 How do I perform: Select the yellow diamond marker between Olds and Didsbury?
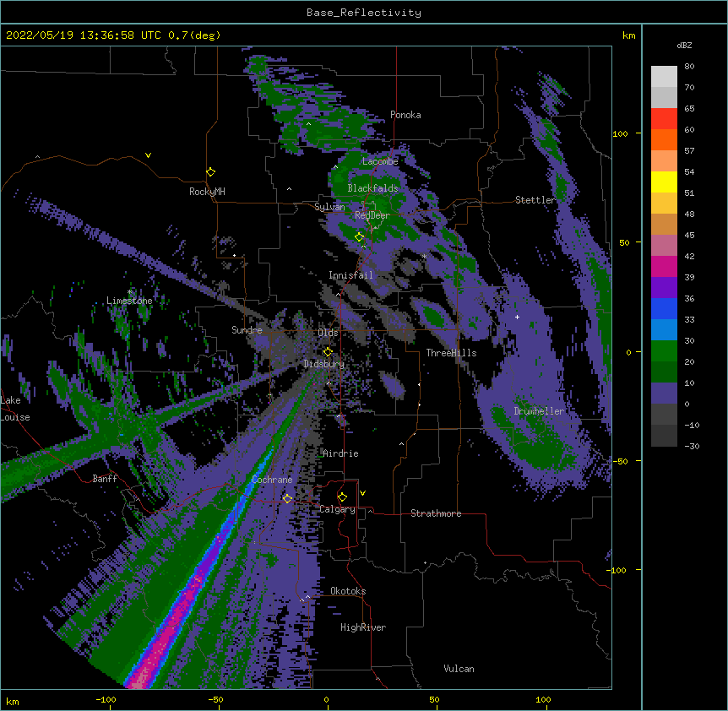[x=328, y=352]
